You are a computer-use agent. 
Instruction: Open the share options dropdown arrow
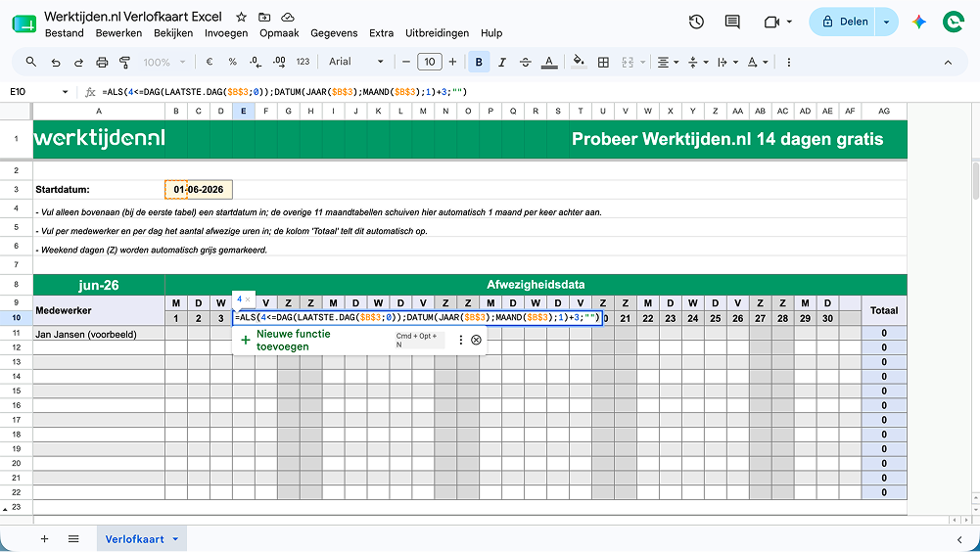tap(886, 22)
